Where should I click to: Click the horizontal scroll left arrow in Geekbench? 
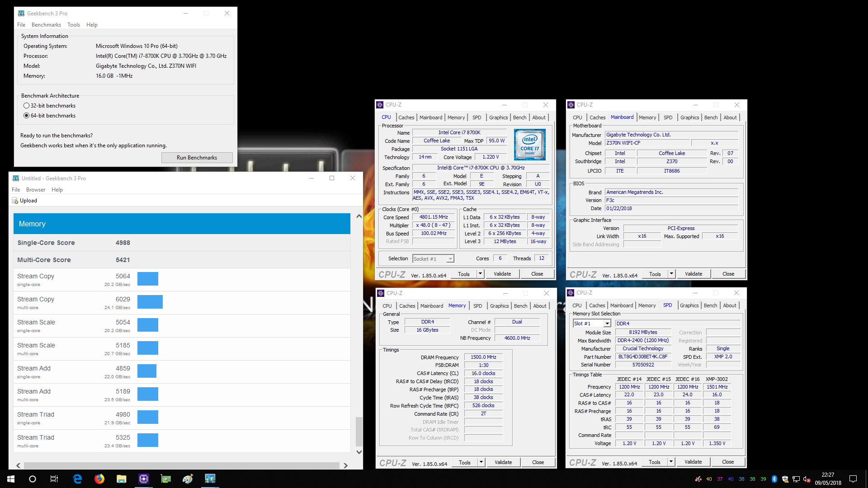18,465
